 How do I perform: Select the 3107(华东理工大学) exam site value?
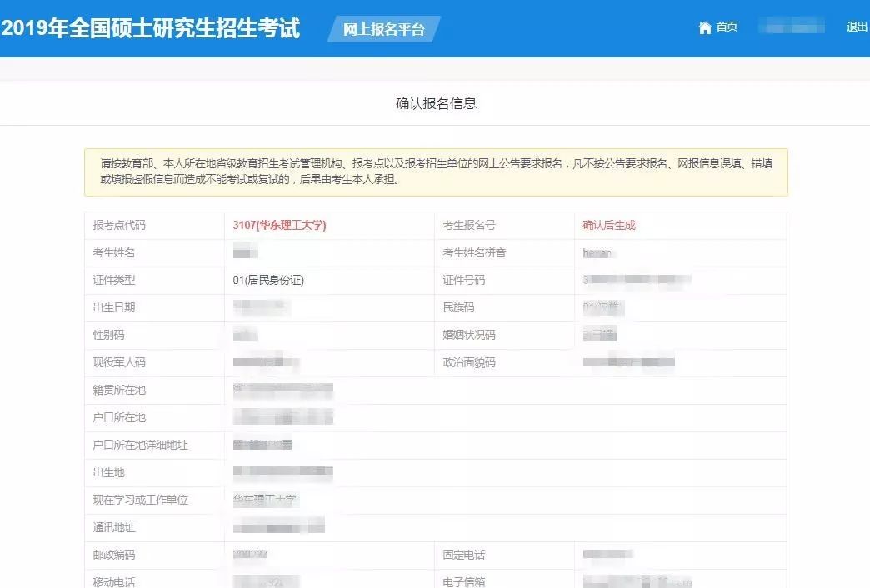279,226
